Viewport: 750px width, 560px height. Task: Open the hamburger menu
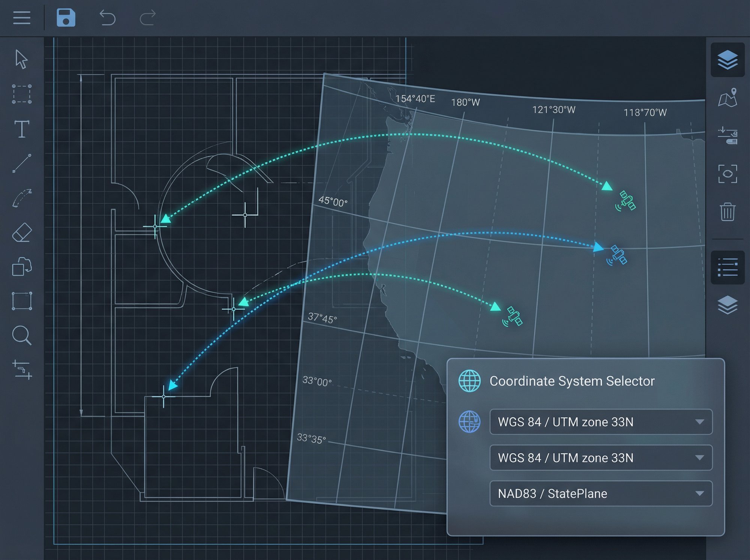coord(22,18)
